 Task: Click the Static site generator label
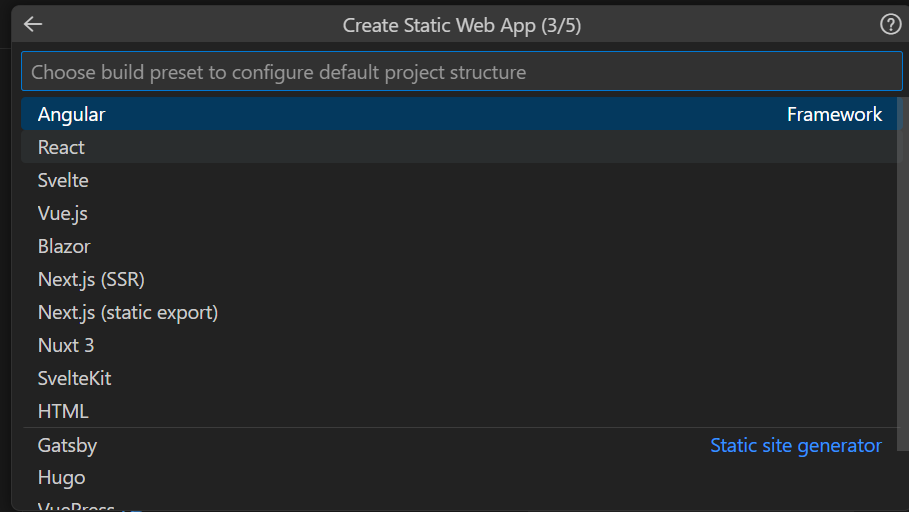coord(796,446)
